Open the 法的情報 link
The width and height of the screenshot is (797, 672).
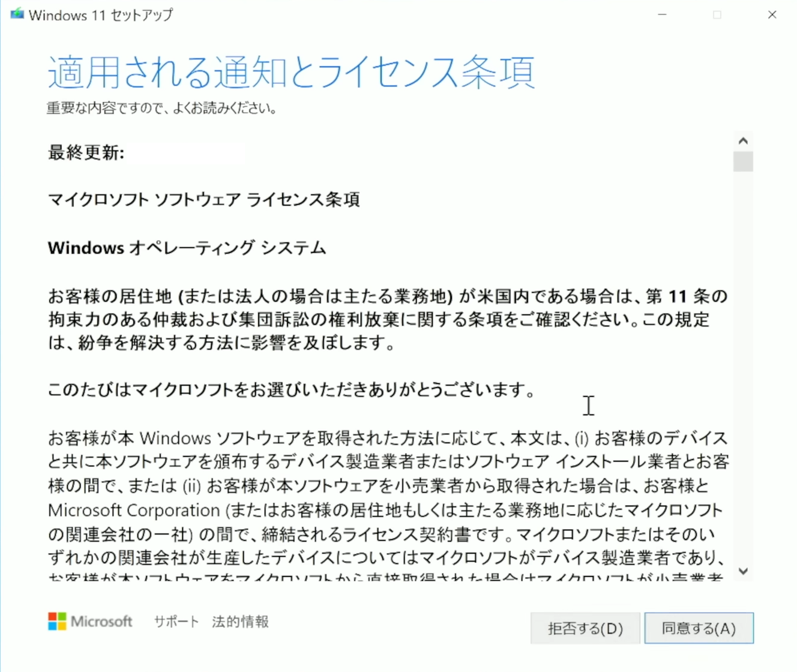point(240,622)
